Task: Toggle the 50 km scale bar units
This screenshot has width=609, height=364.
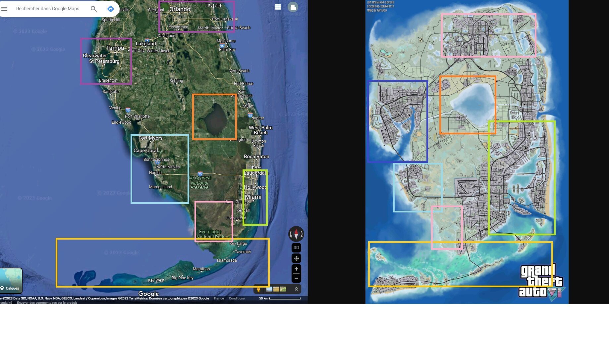Action: coord(280,298)
